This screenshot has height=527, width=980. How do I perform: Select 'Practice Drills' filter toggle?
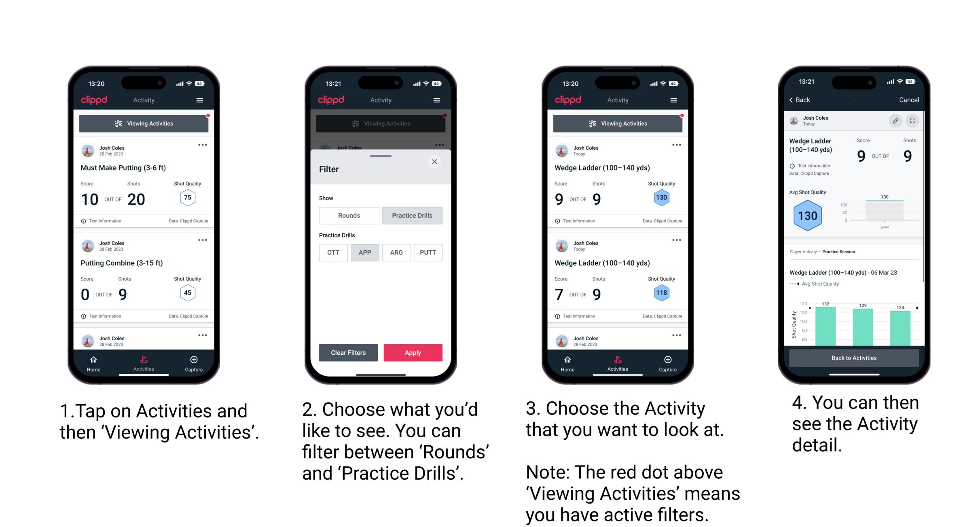point(412,216)
